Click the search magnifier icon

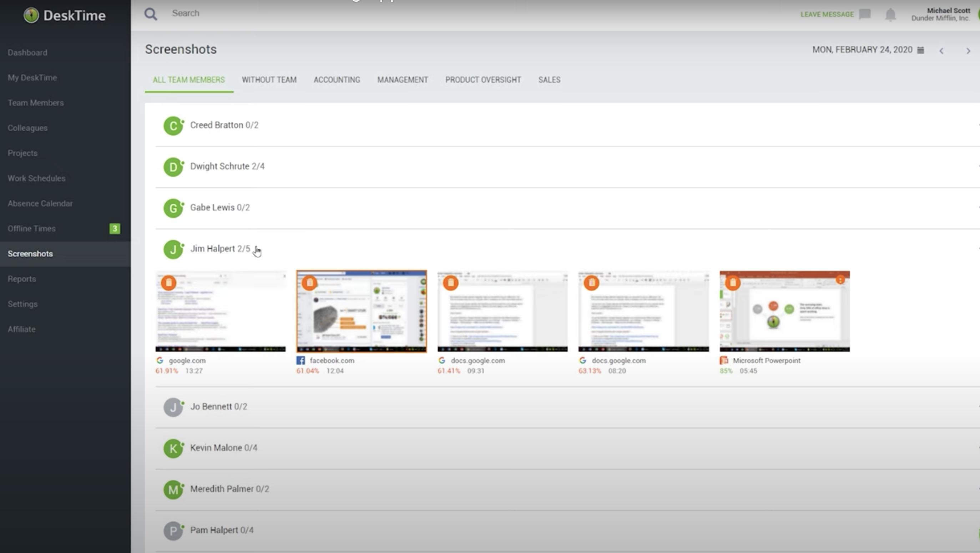point(151,14)
